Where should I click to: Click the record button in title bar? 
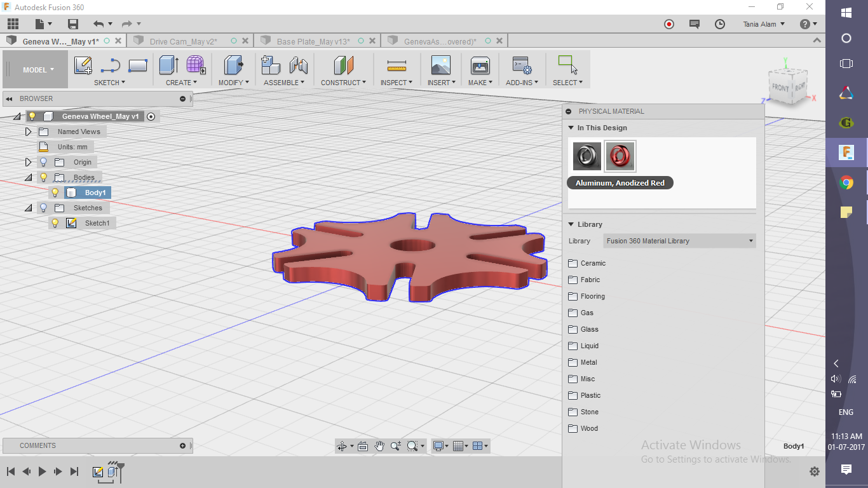point(669,24)
